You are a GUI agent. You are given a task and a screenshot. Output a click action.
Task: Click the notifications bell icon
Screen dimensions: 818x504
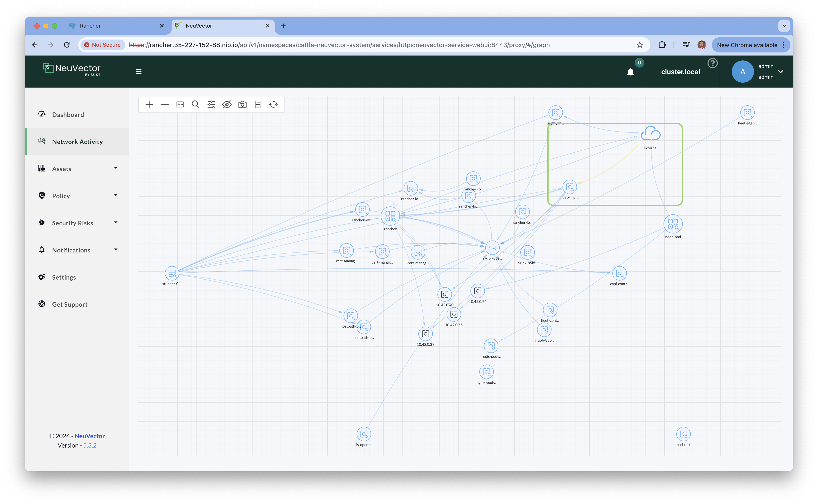coord(630,72)
